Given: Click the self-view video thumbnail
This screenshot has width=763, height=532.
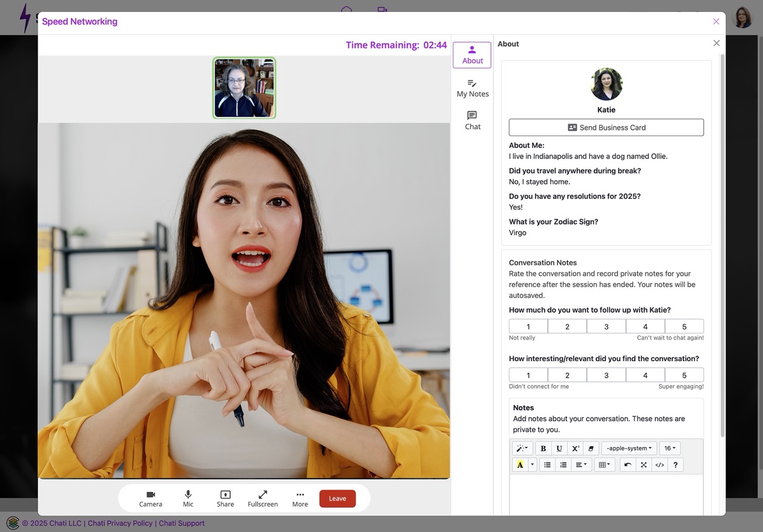Looking at the screenshot, I should (244, 88).
